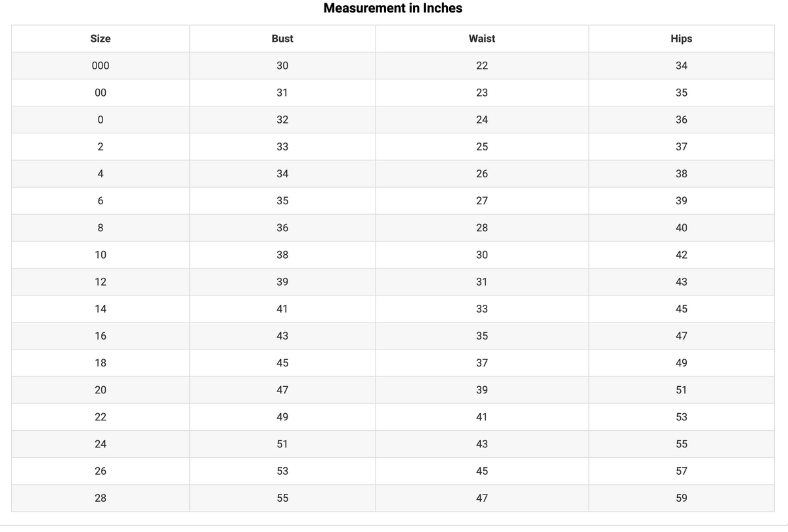The image size is (788, 532).
Task: Click the Hips column header
Action: pyautogui.click(x=682, y=39)
